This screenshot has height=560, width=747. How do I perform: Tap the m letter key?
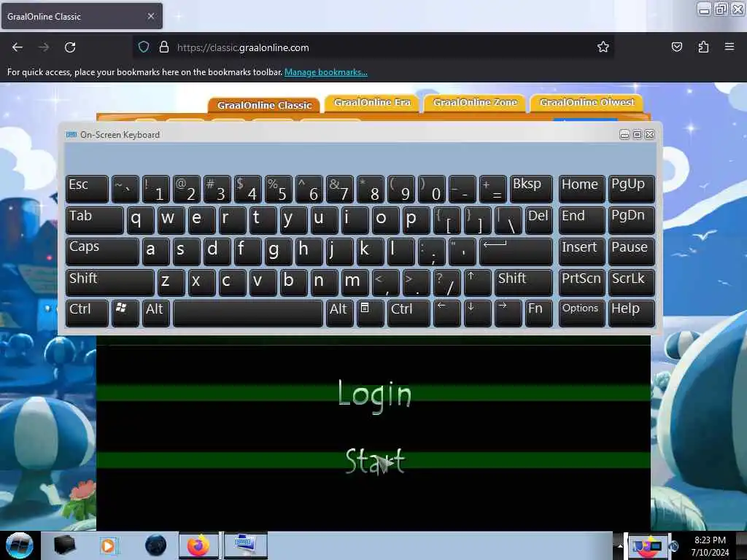coord(355,282)
